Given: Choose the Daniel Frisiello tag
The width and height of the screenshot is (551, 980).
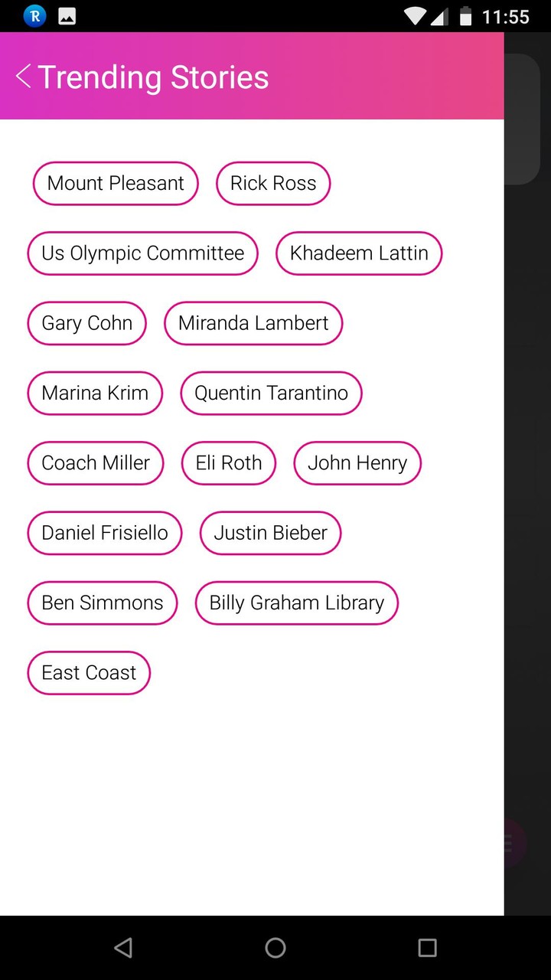Looking at the screenshot, I should (105, 533).
